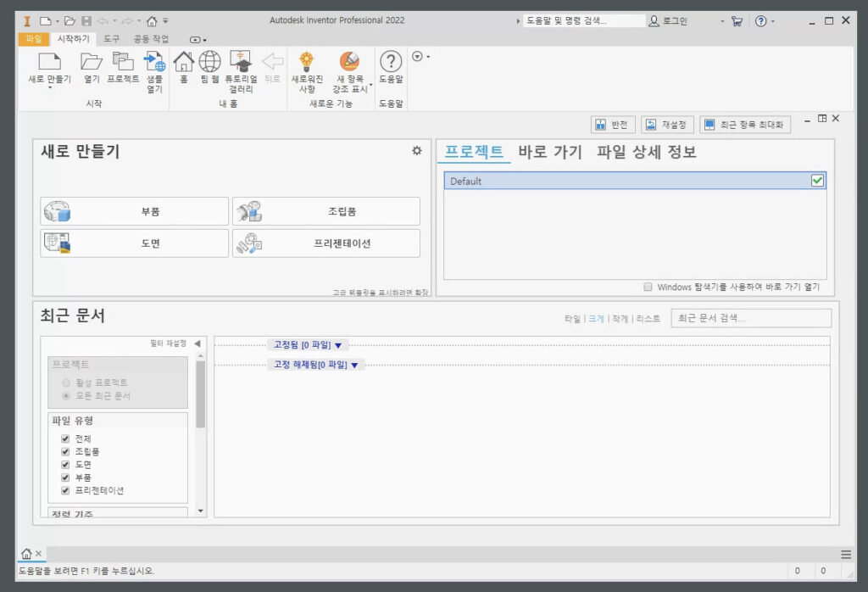
Task: Click the 뒤로 back arrow icon
Action: pos(272,61)
